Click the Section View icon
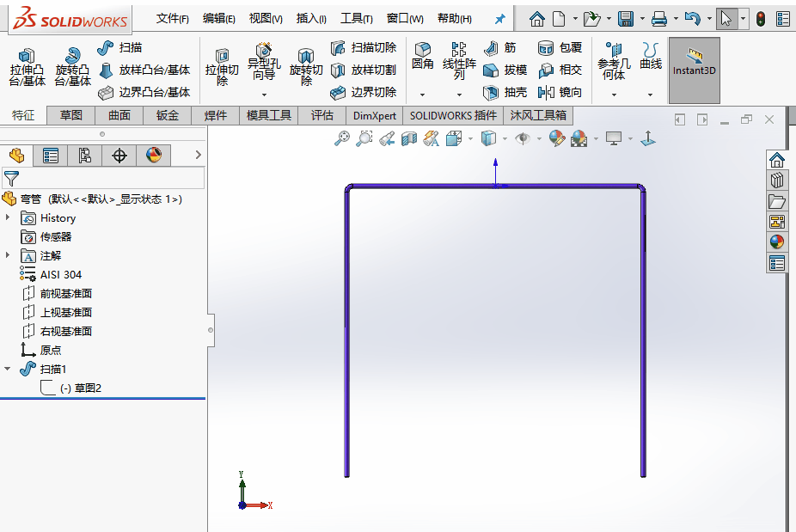Image resolution: width=796 pixels, height=532 pixels. pos(408,138)
